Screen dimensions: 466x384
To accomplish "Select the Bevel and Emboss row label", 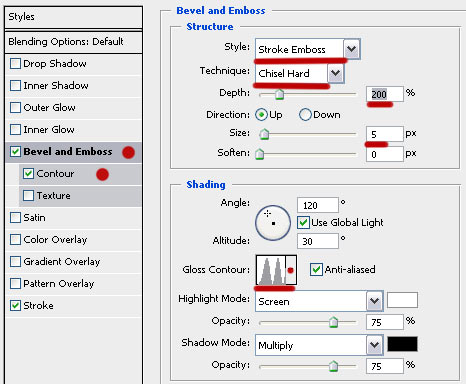I will tap(68, 151).
